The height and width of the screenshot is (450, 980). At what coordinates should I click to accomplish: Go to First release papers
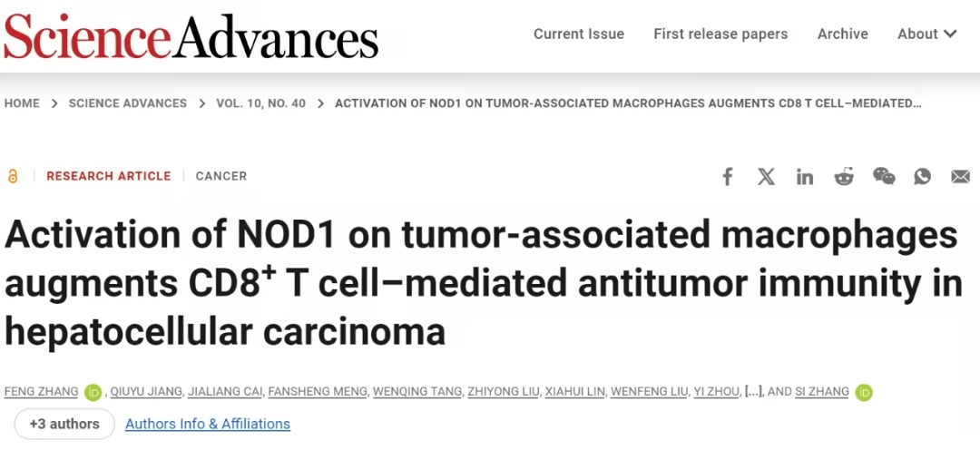(720, 34)
